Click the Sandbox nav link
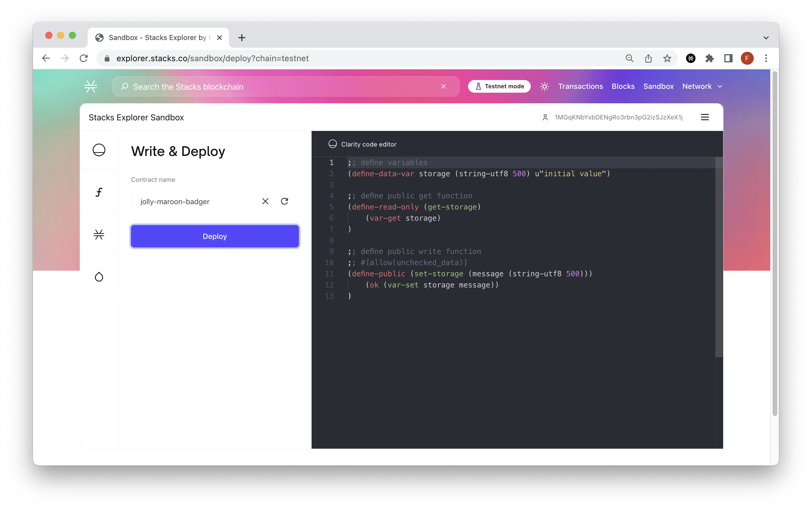The height and width of the screenshot is (509, 812). (658, 87)
